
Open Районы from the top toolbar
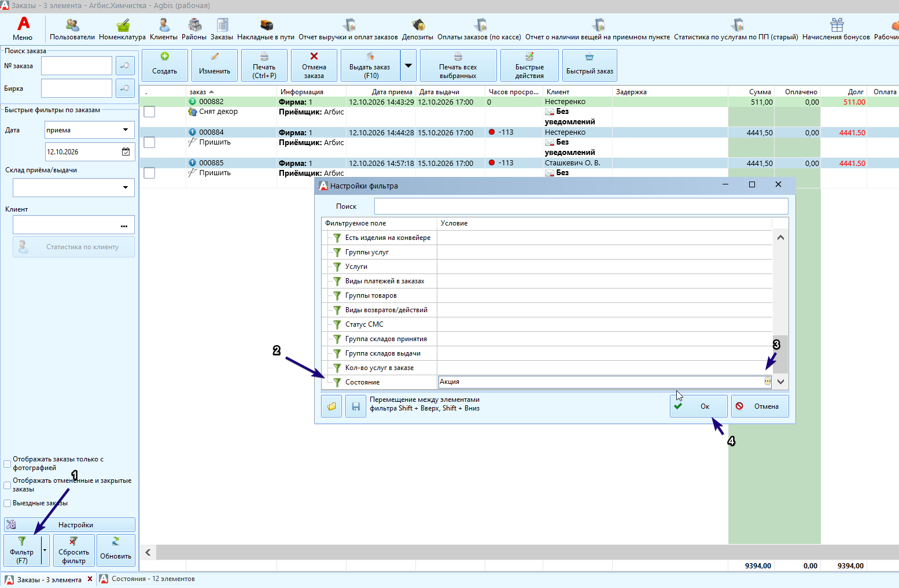(x=194, y=28)
